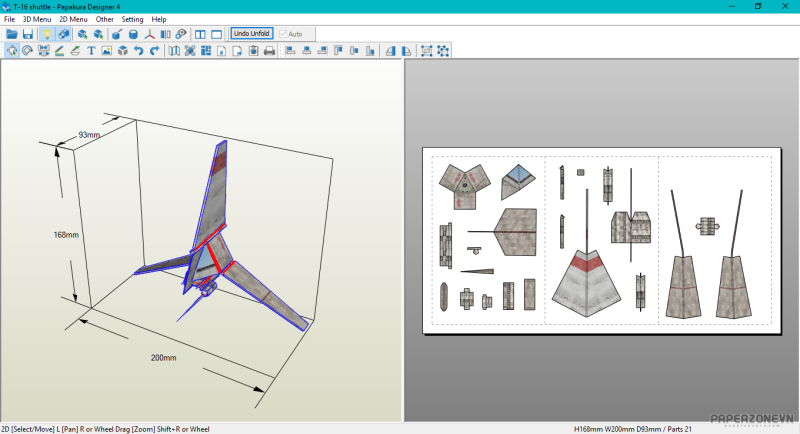Click the 3D axis display icon
Viewport: 800px width, 434px height.
pyautogui.click(x=149, y=34)
